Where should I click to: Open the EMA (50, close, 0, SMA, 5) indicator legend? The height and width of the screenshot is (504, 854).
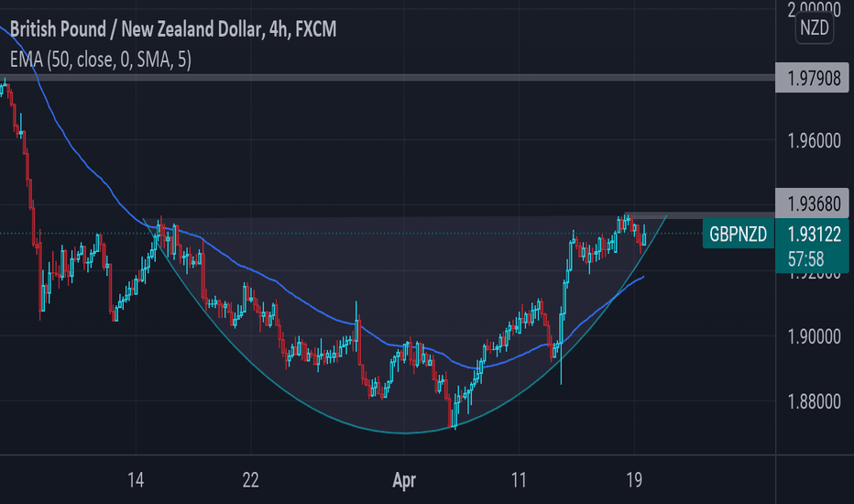(101, 60)
